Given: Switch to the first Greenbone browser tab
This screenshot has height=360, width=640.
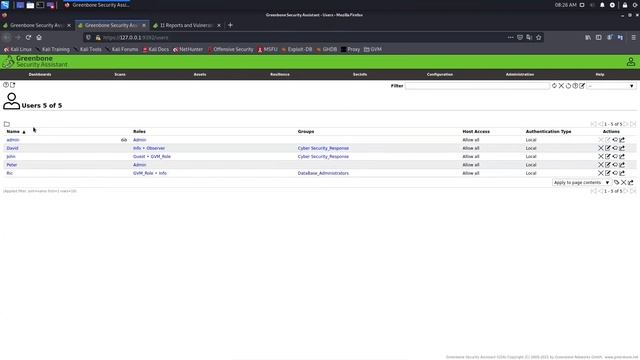Looking at the screenshot, I should (37, 25).
